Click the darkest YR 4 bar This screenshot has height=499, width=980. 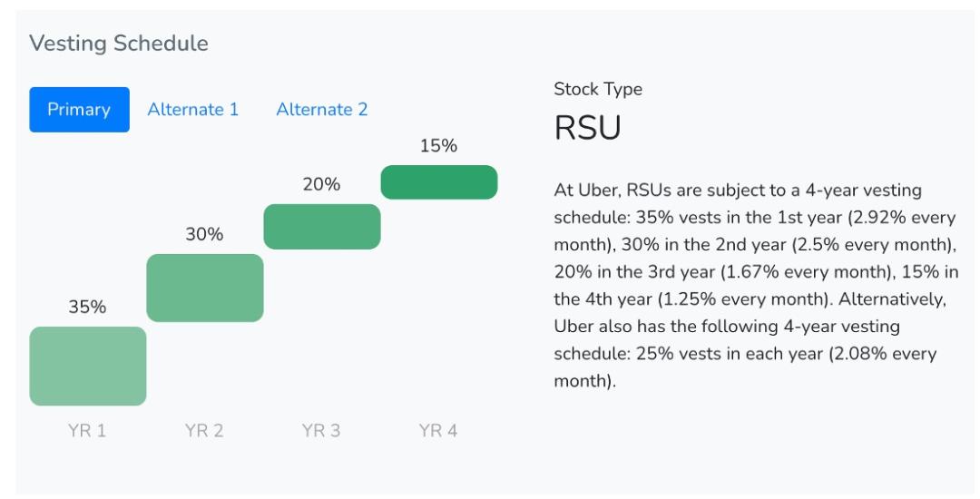pyautogui.click(x=439, y=181)
